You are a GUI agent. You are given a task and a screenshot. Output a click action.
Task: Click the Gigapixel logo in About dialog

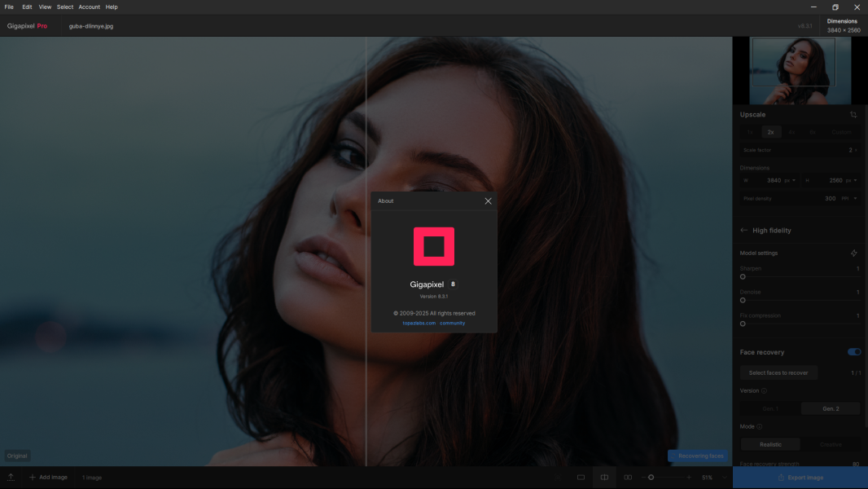[434, 246]
